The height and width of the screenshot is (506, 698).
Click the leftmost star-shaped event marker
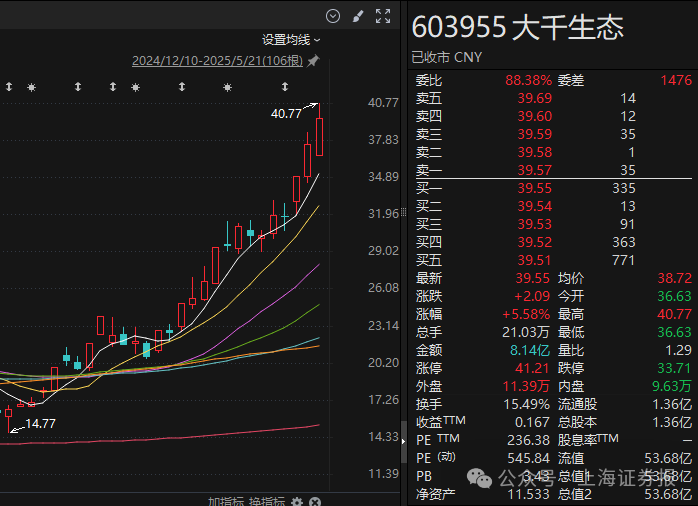(x=32, y=87)
